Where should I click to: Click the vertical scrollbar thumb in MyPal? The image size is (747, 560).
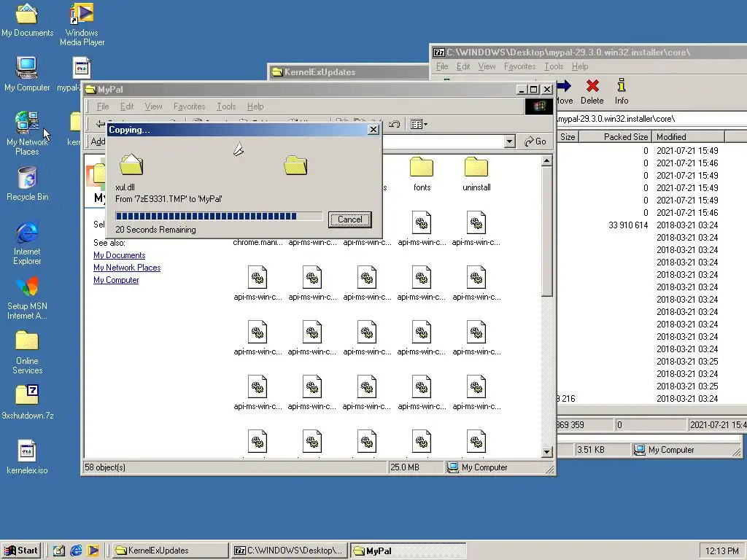(546, 231)
